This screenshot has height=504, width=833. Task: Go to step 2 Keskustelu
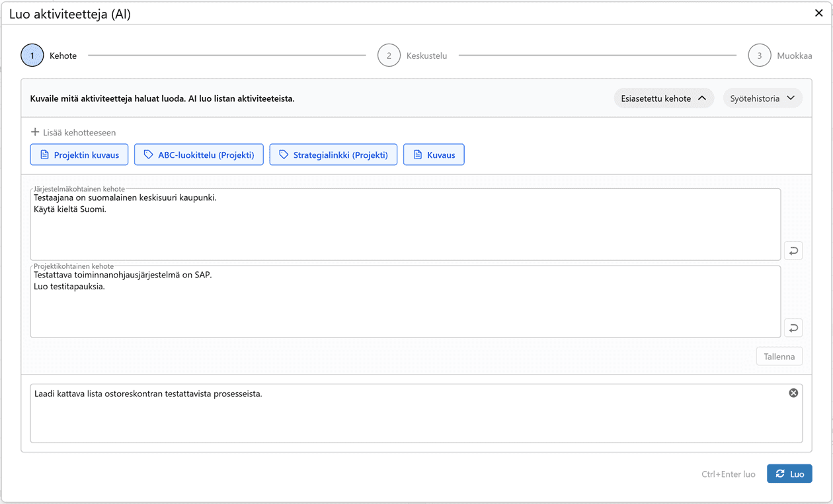pyautogui.click(x=389, y=55)
